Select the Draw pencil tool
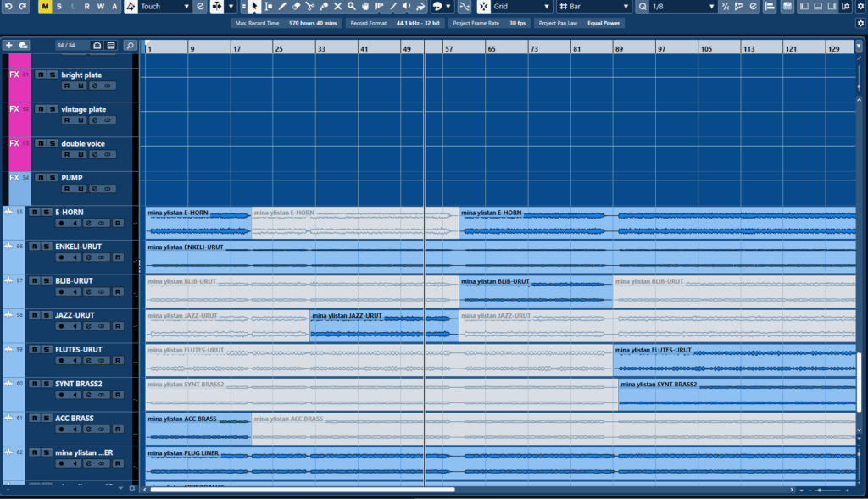This screenshot has width=868, height=499. (x=282, y=7)
